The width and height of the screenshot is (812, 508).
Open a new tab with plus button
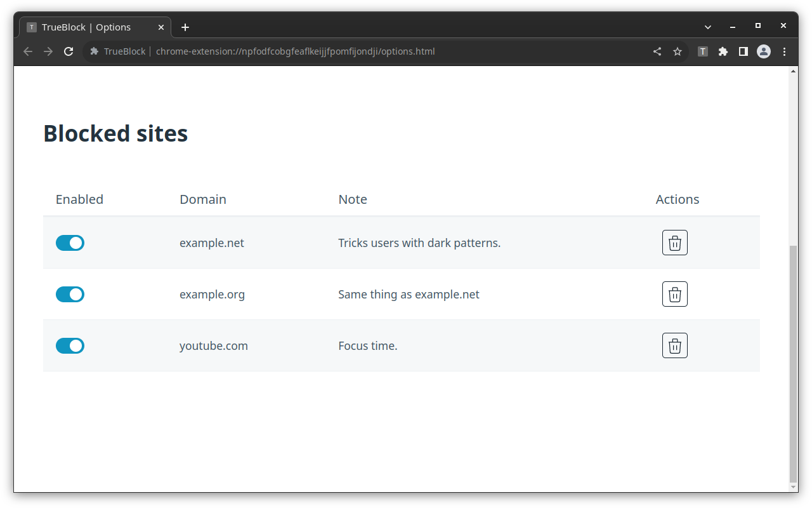point(185,27)
